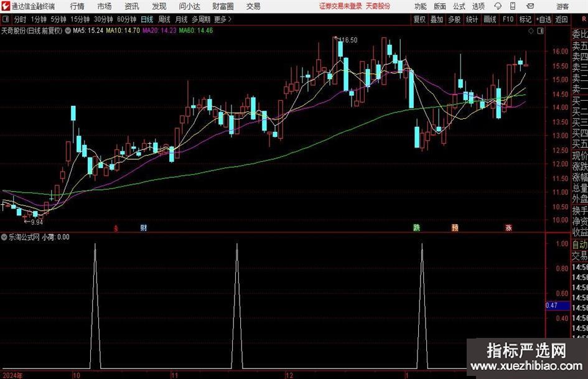Click the 通达信 app logo icon
Screen dimensions: 588x379
[6, 6]
